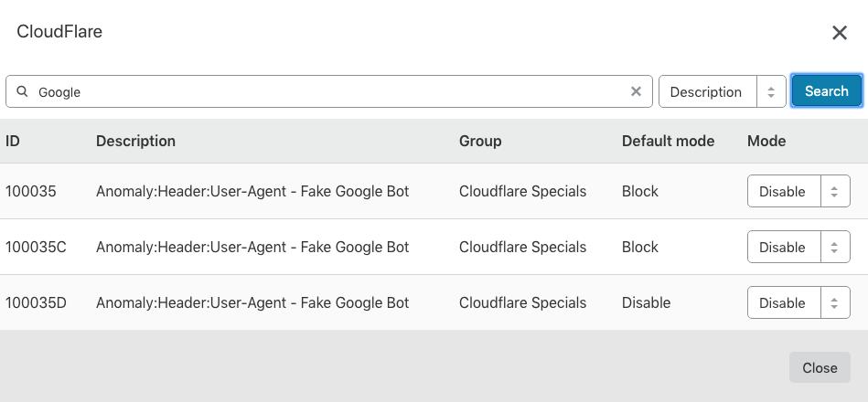The image size is (868, 402).
Task: Select the rule ID 100035 cell
Action: point(30,191)
